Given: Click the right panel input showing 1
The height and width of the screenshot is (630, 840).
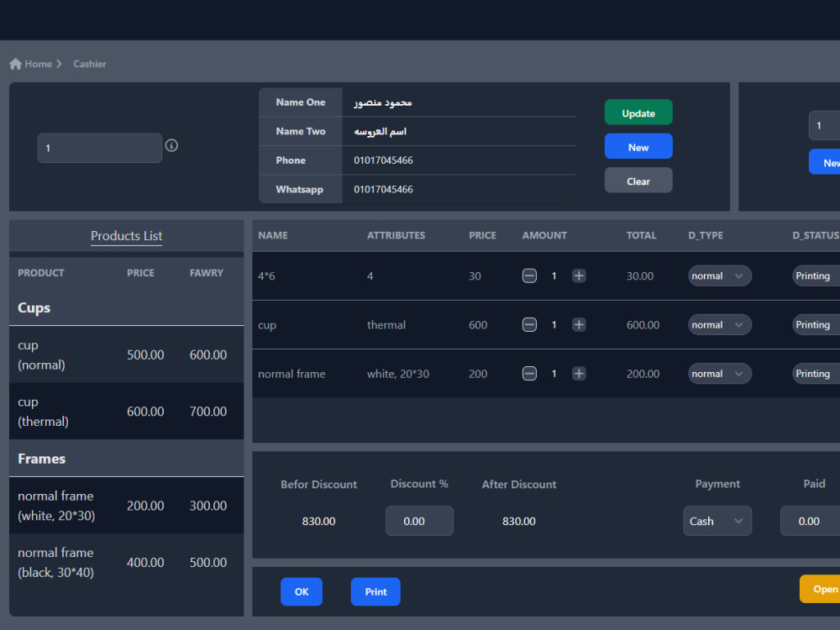Looking at the screenshot, I should pos(825,125).
